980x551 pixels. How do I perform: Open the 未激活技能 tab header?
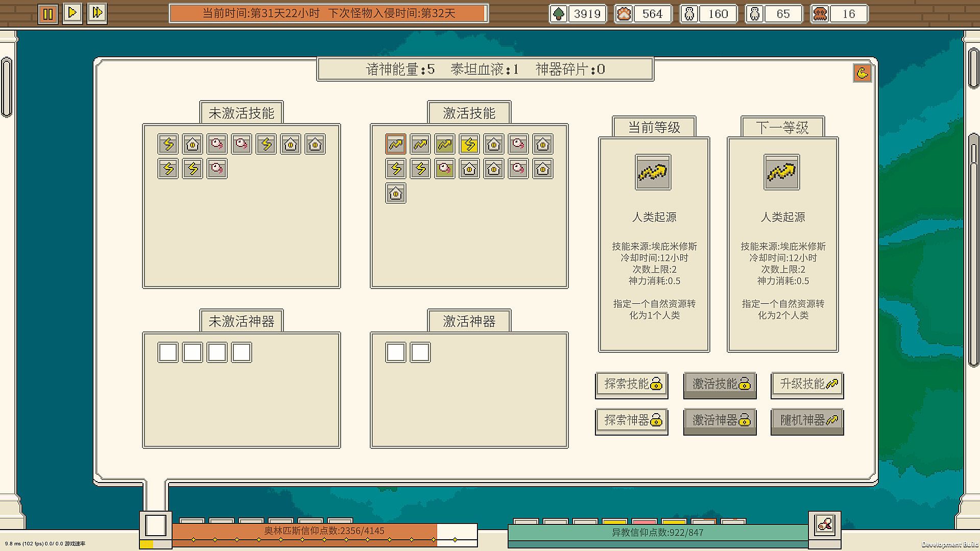pos(242,113)
